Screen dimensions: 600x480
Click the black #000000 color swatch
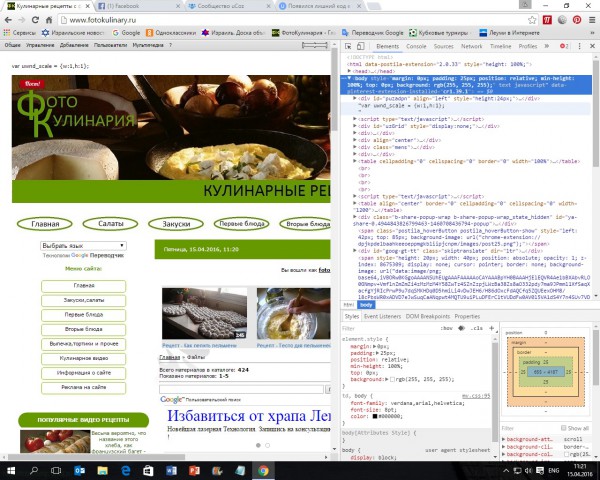[x=375, y=416]
